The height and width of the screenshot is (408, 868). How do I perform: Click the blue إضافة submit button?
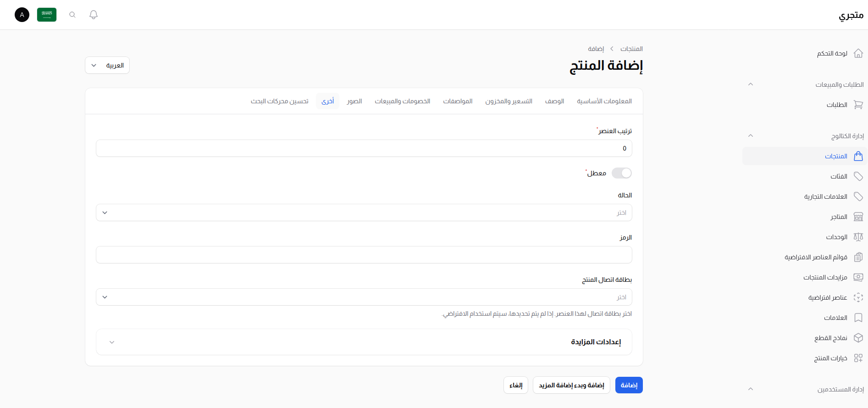(x=629, y=385)
